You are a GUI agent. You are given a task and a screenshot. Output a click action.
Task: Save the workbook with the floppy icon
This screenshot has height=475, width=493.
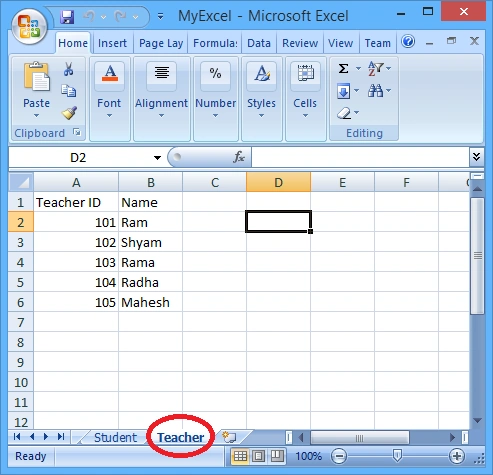67,17
